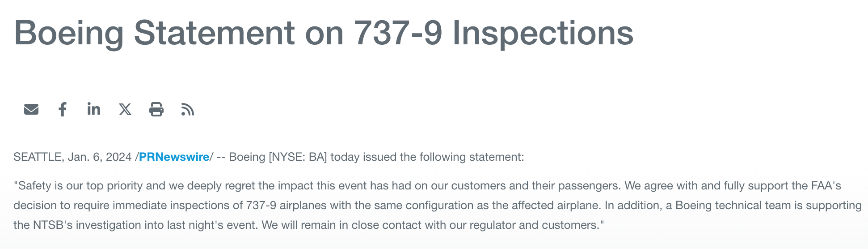
Task: Click the '[NYSE: BA]' ticker text
Action: tap(298, 157)
